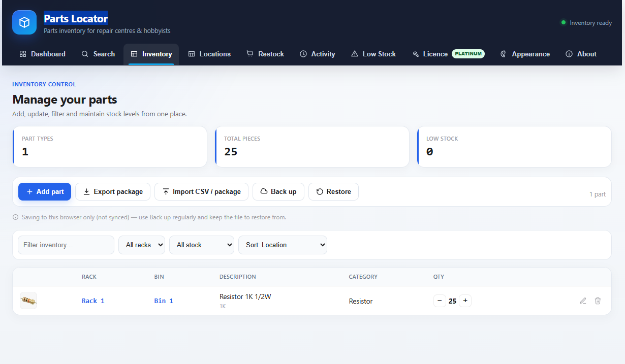
Task: Increase Resistor quantity with plus button
Action: (x=465, y=301)
